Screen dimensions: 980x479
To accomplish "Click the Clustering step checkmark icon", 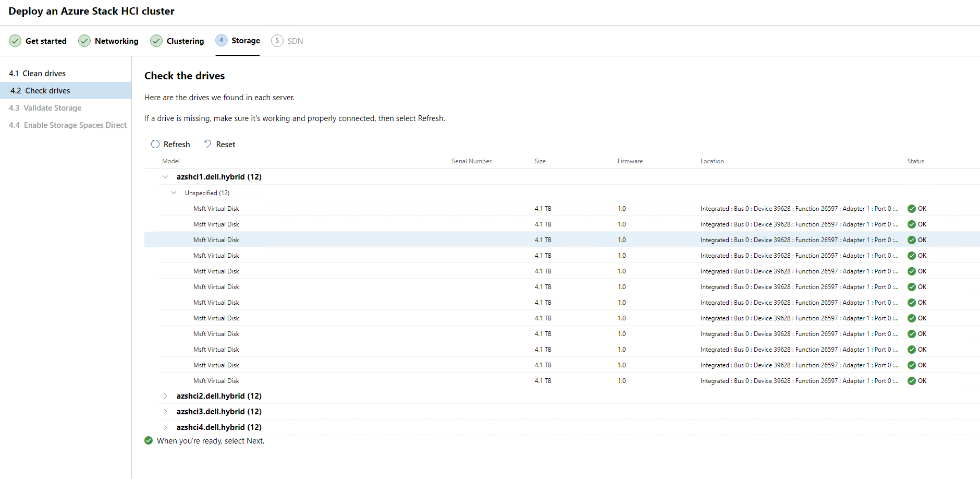I will pos(156,41).
